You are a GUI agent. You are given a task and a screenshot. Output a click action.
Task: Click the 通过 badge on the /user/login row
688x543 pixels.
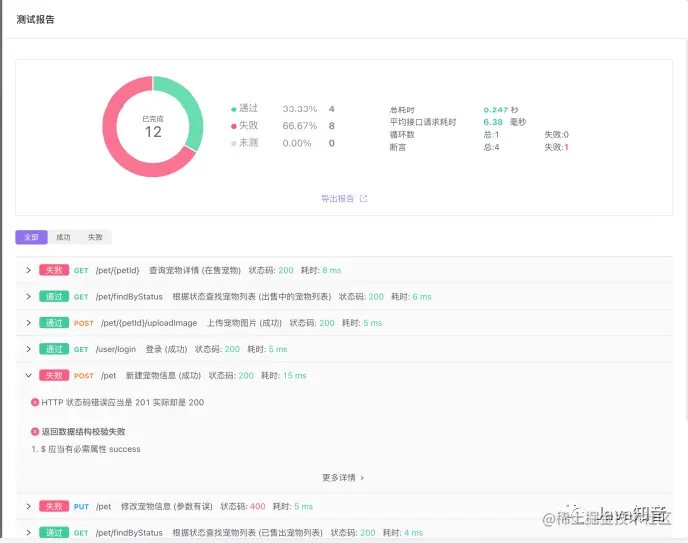pos(54,349)
